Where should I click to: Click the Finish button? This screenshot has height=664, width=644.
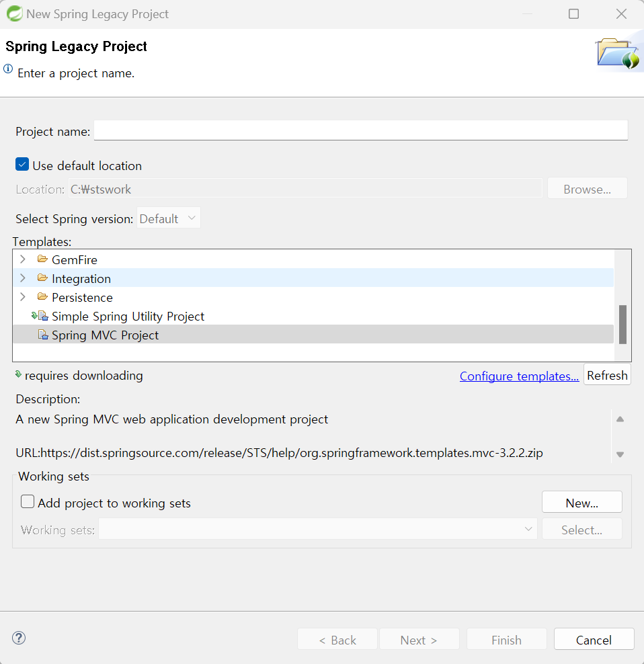pos(506,639)
